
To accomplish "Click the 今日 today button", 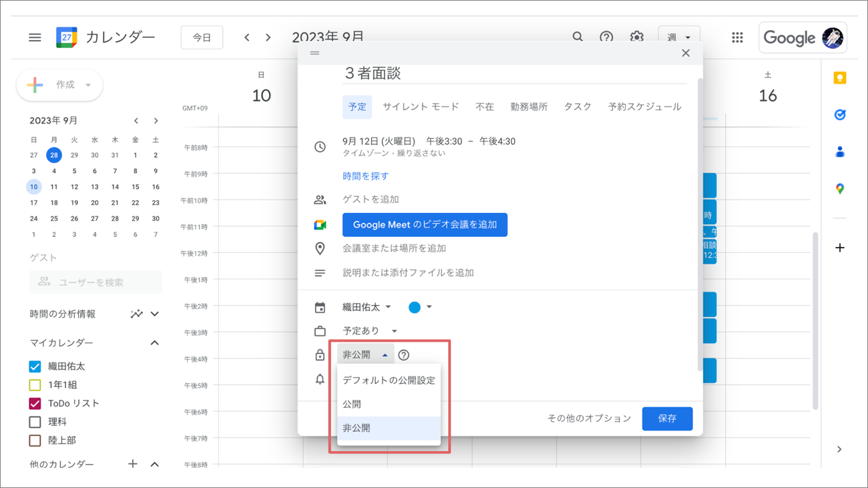I will pos(202,37).
